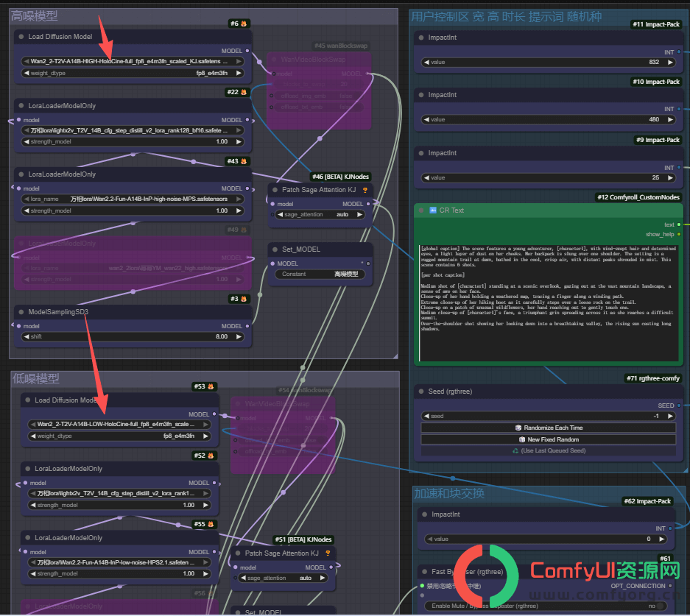690x616 pixels.
Task: Collapse the ImpactInt node with value 480
Action: (421, 94)
